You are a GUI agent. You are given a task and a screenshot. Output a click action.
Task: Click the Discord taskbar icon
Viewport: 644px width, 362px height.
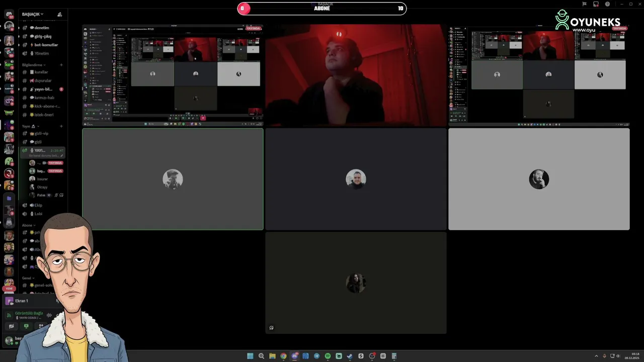(295, 356)
